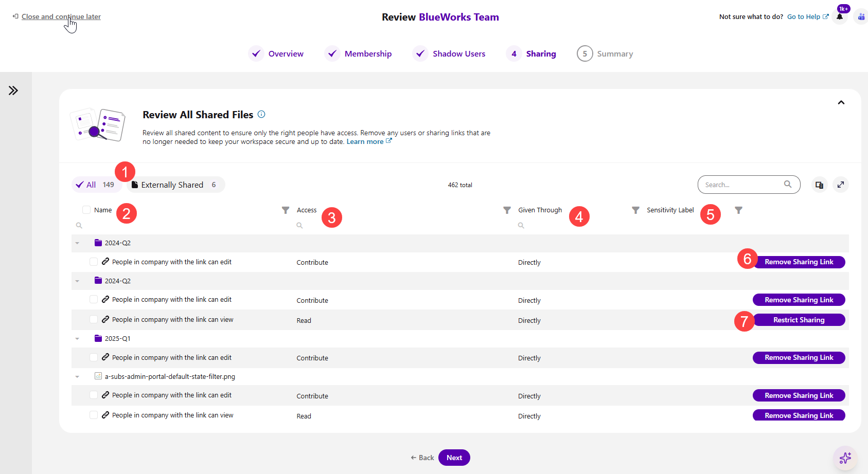Click search icon under Access column
The width and height of the screenshot is (868, 474).
coord(299,225)
